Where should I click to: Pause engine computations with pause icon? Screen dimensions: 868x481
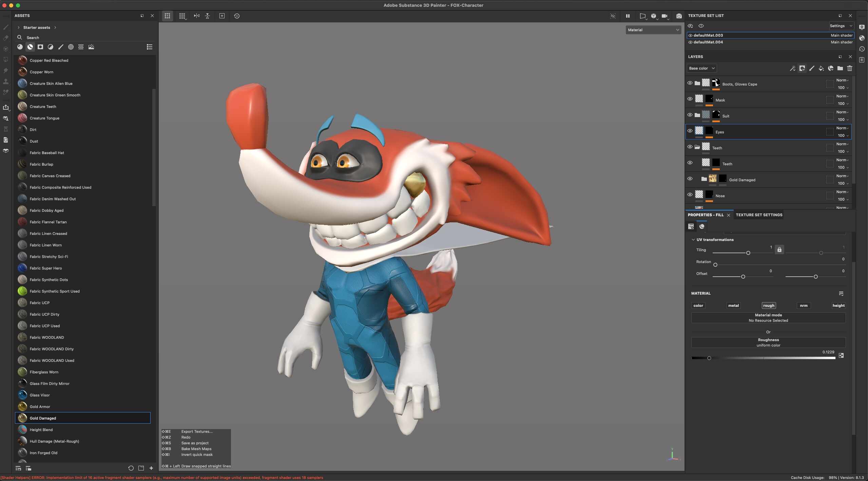[628, 16]
